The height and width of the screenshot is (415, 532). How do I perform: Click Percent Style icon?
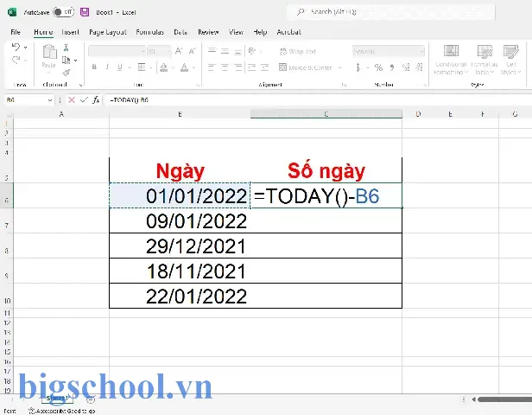[378, 67]
